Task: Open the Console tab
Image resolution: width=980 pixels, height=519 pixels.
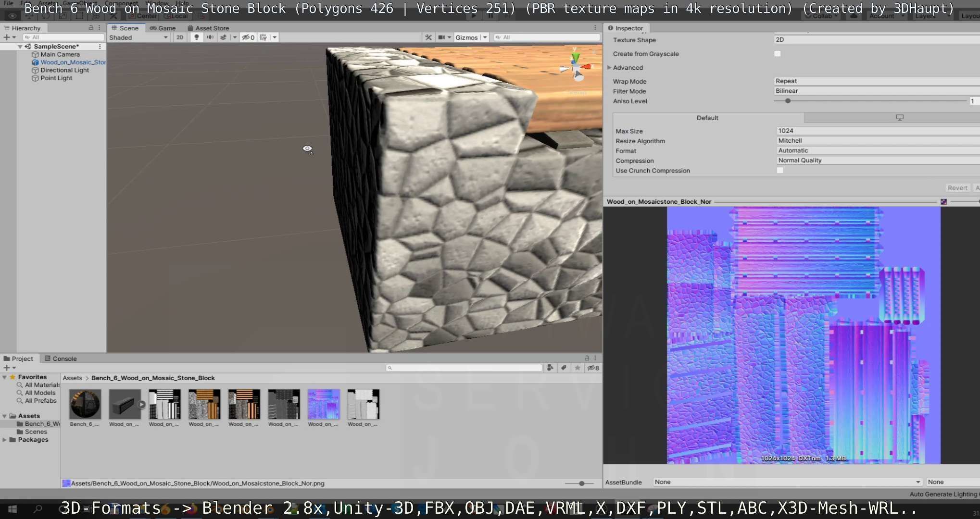Action: coord(61,358)
